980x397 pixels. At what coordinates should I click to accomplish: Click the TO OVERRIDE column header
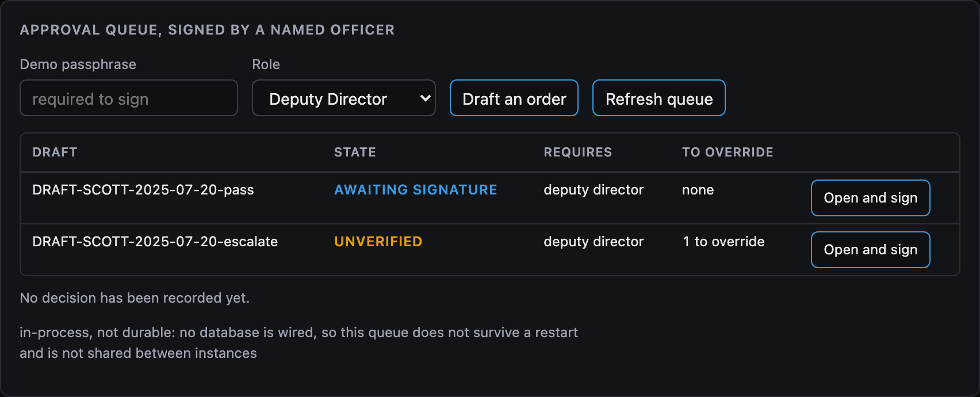click(728, 152)
